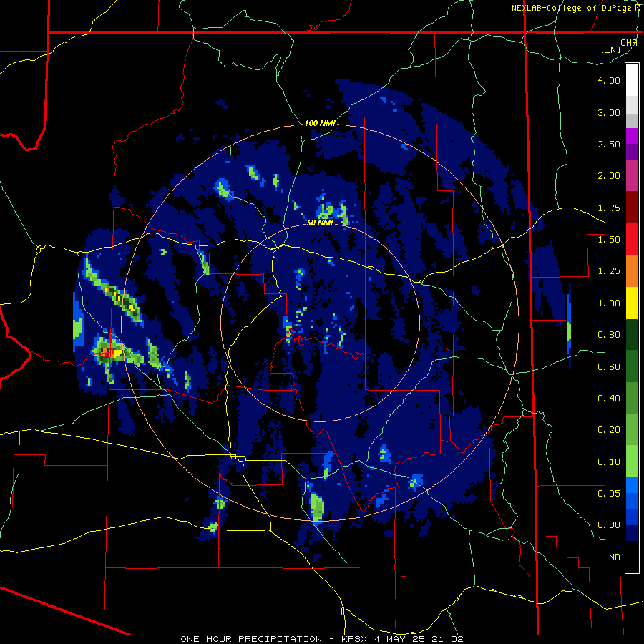Click the 4.00 legend value
The height and width of the screenshot is (644, 644).
[x=609, y=80]
